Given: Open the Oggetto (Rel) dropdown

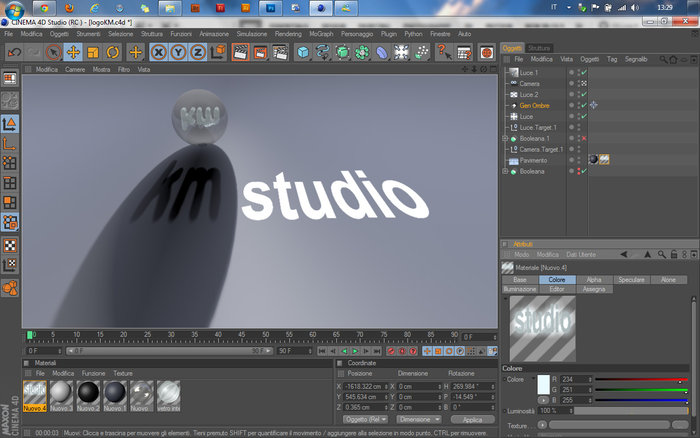Looking at the screenshot, I should pos(366,419).
